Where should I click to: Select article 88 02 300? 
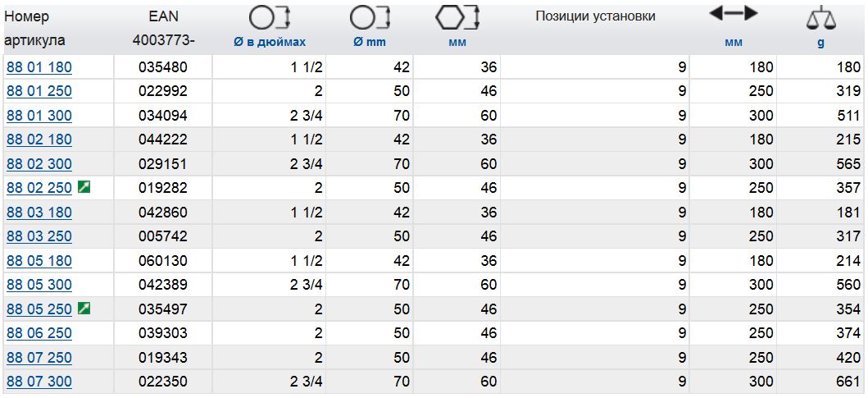[39, 164]
